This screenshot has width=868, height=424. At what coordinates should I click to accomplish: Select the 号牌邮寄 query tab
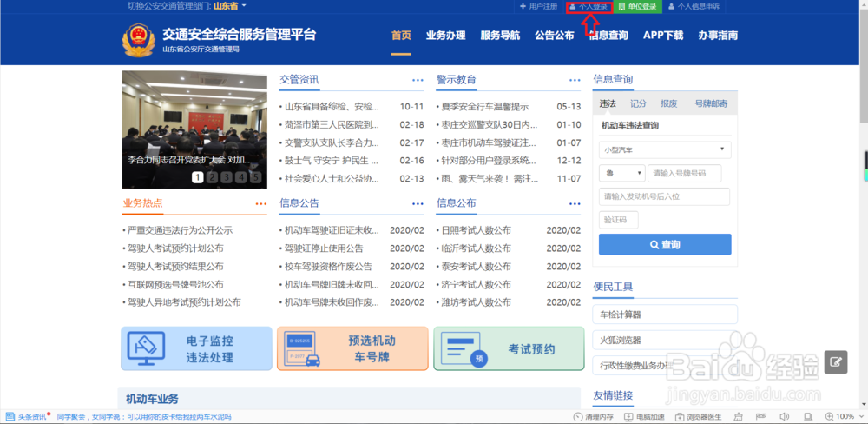711,103
